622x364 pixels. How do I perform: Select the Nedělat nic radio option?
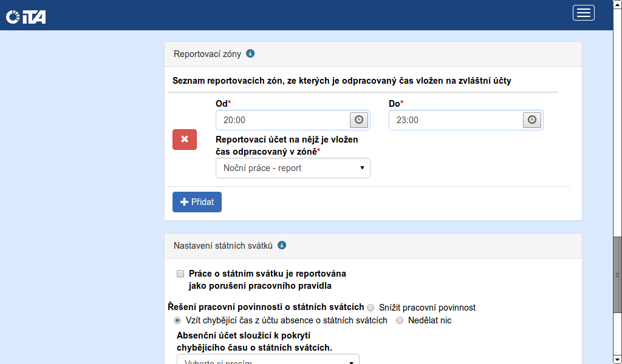(x=400, y=320)
